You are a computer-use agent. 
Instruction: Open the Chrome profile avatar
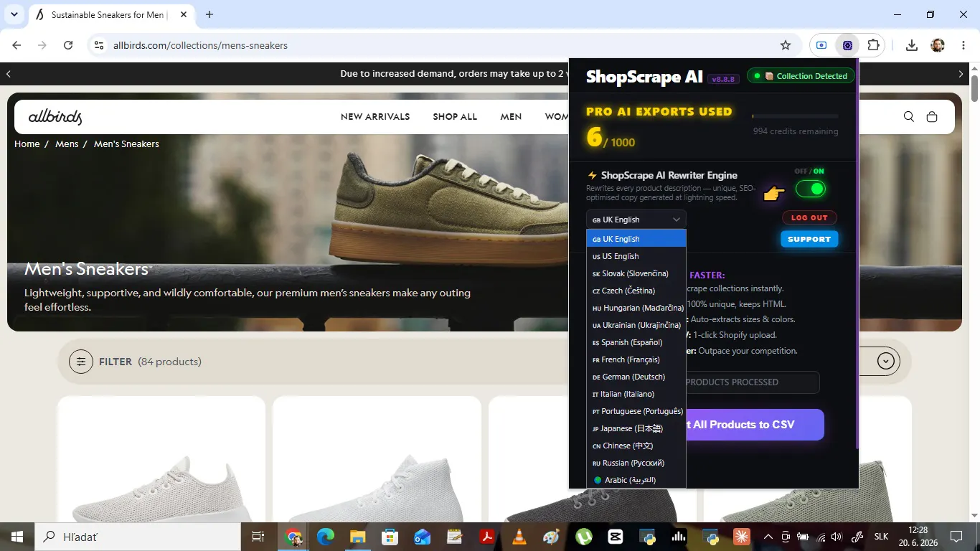(x=938, y=45)
